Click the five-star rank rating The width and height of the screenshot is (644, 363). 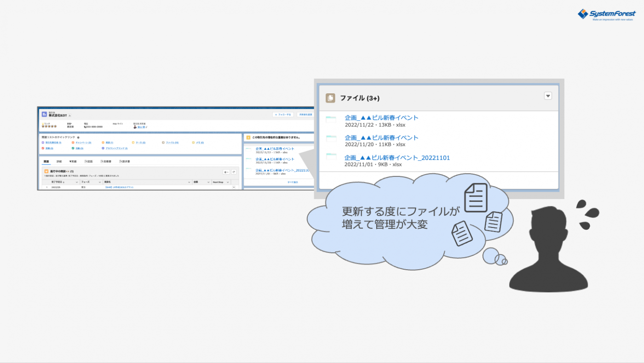(49, 126)
